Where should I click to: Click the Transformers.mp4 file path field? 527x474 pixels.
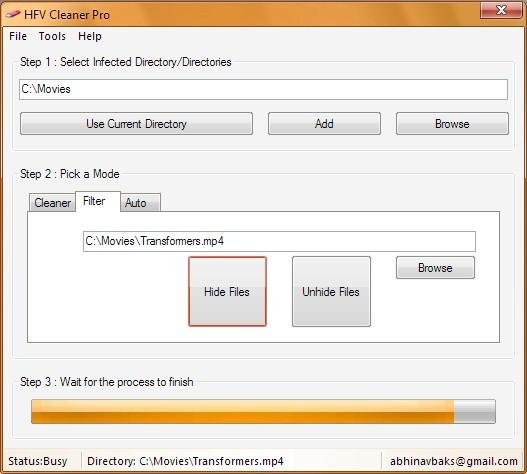point(279,241)
